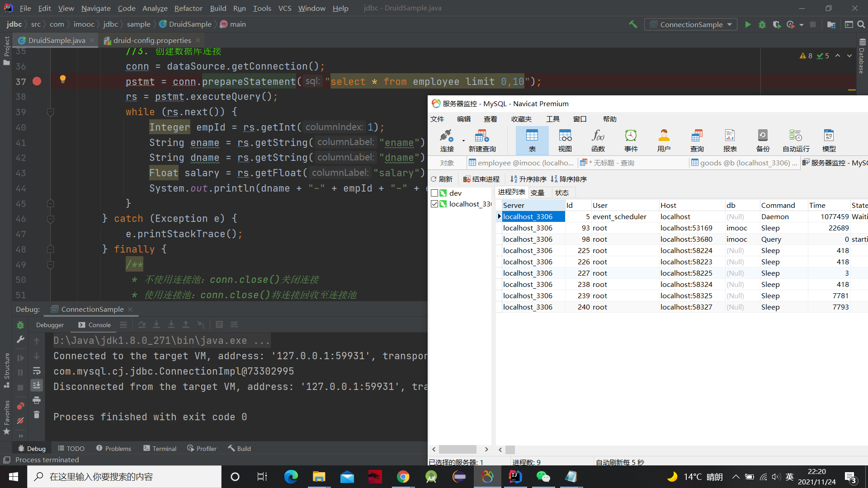Toggle Scroll to End in console
This screenshot has width=868, height=488.
(x=37, y=385)
